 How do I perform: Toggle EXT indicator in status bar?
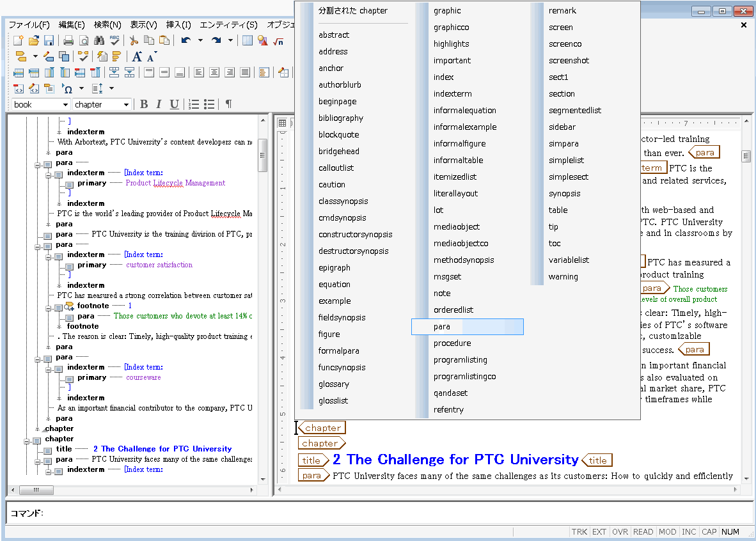point(599,531)
